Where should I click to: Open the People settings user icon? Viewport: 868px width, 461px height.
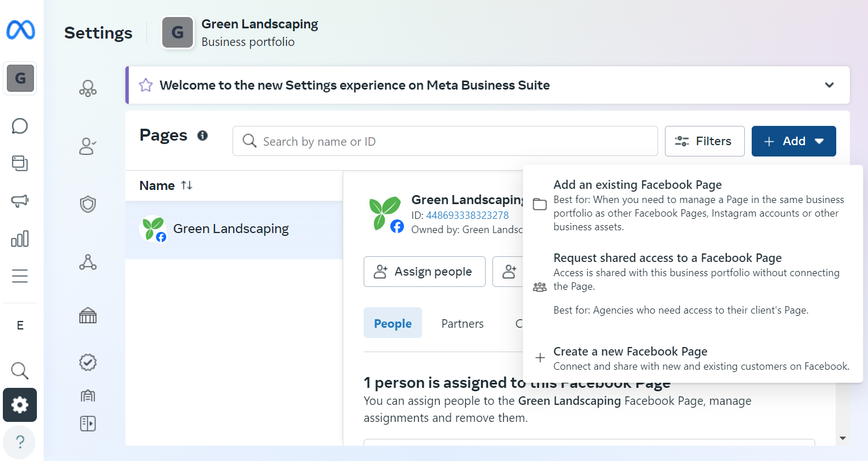[x=88, y=146]
